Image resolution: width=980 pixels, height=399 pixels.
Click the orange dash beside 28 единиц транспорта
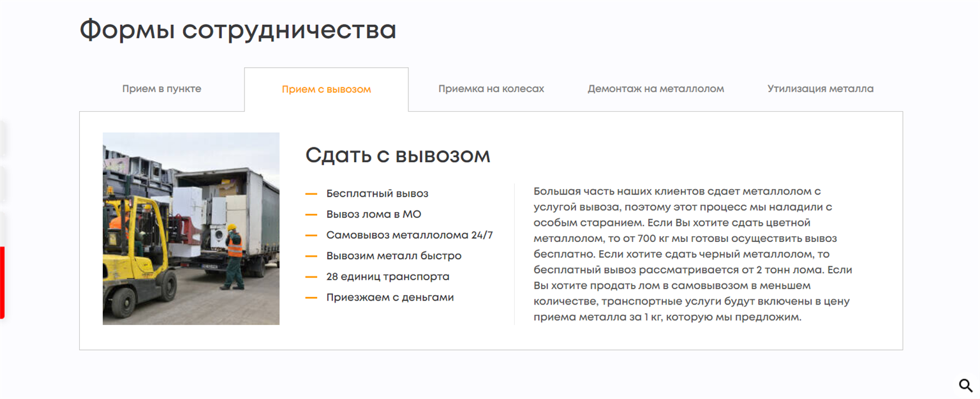311,276
